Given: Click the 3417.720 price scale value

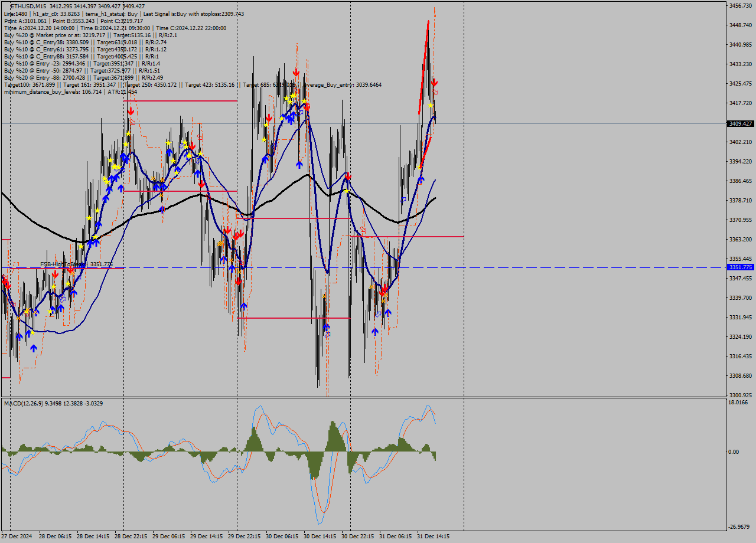Looking at the screenshot, I should 740,103.
